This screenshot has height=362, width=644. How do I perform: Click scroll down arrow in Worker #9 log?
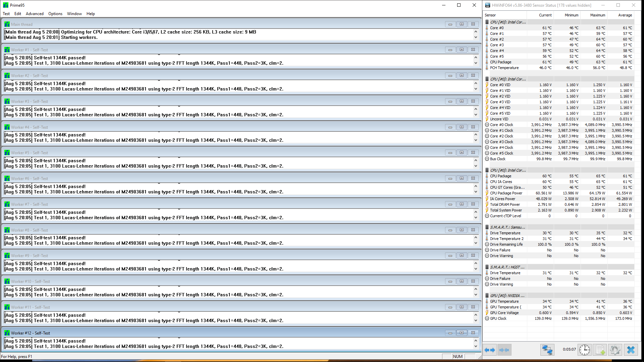(x=476, y=269)
